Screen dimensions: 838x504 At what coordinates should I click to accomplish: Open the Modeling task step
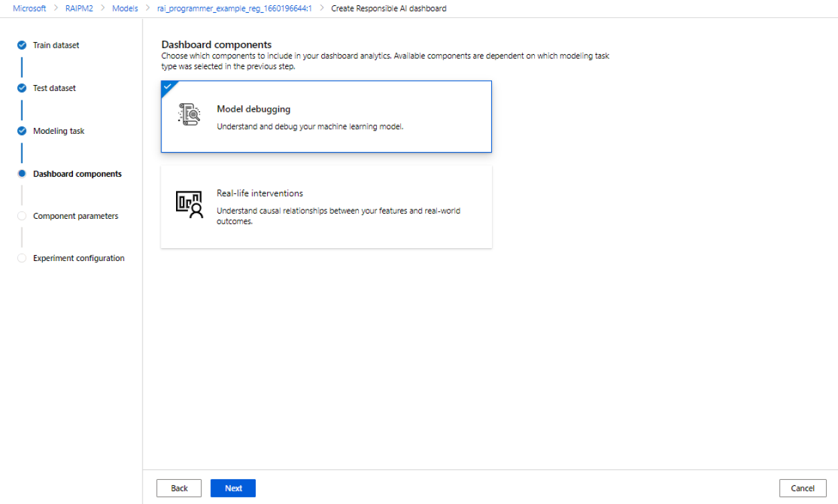pyautogui.click(x=59, y=131)
